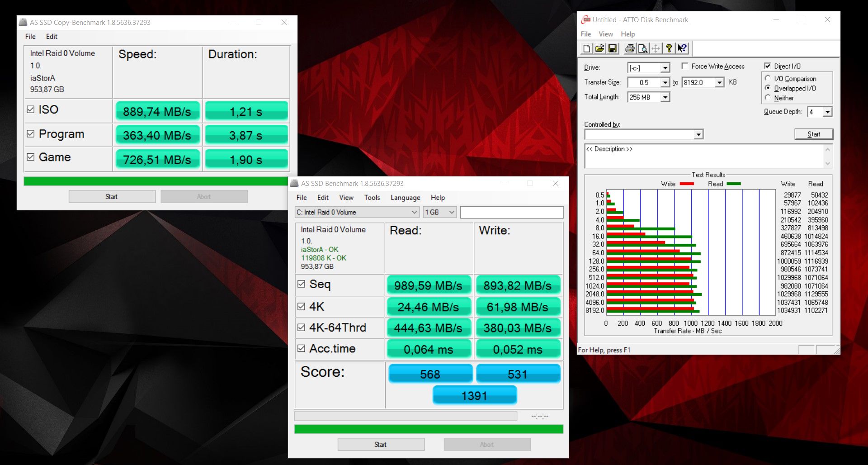The image size is (868, 465).
Task: Open print preview in ATTO
Action: [642, 48]
